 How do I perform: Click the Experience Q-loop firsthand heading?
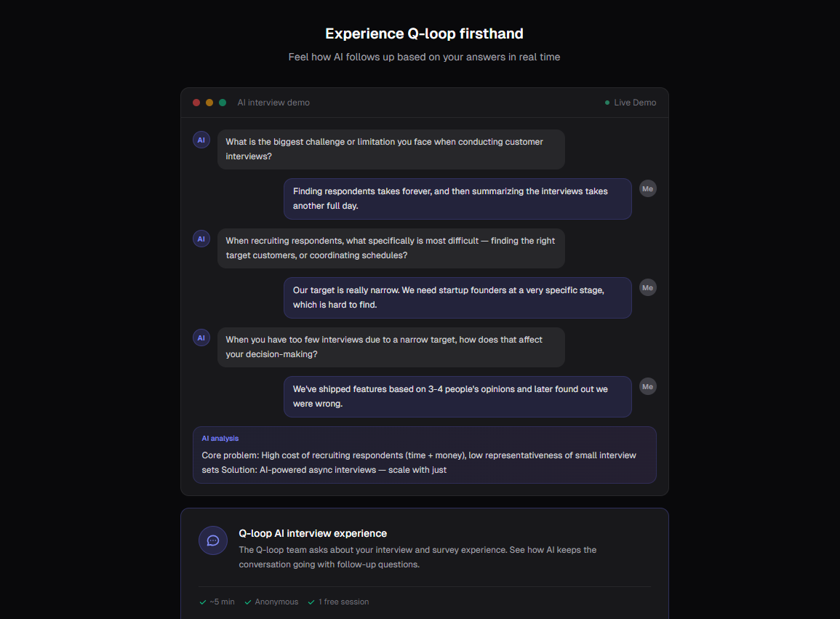click(x=424, y=33)
